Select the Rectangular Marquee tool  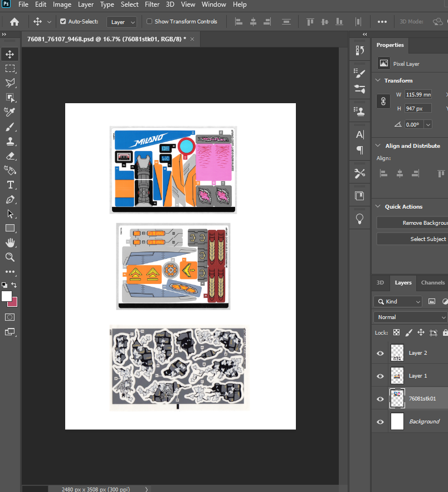9,69
